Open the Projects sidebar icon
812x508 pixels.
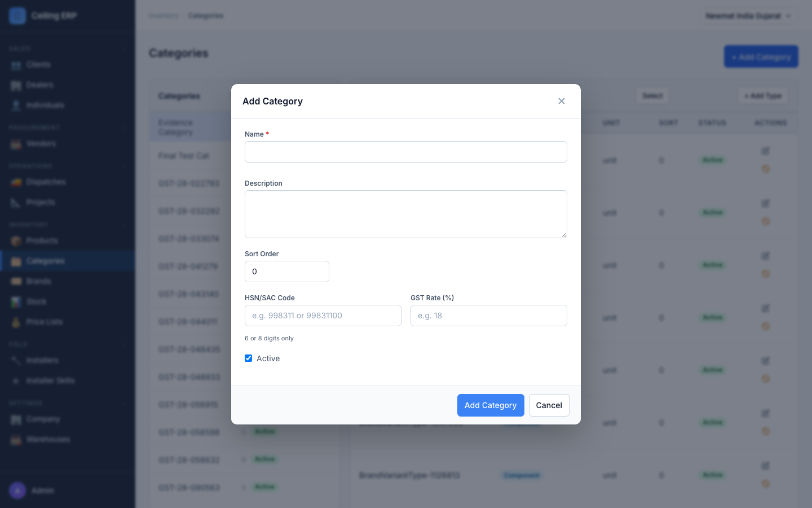point(16,203)
